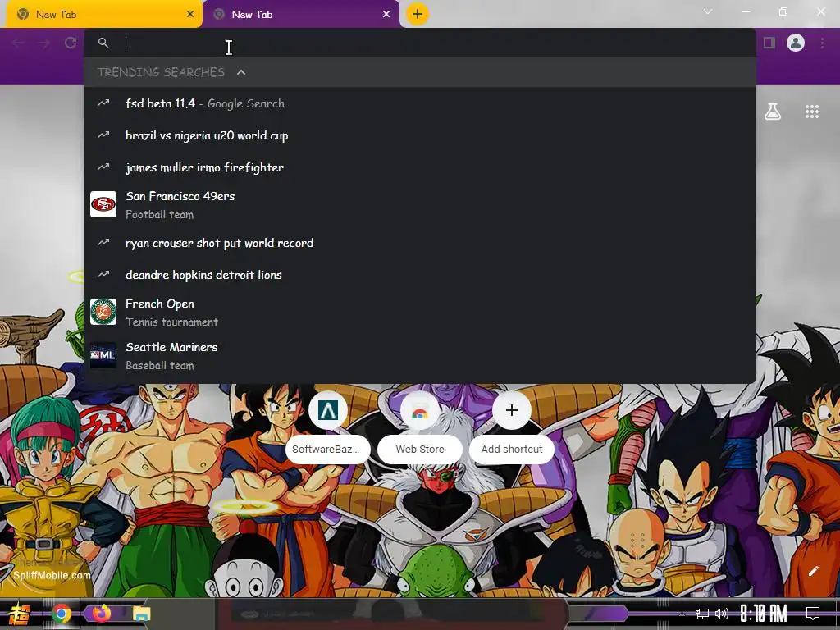Open a new tab with plus button

418,14
